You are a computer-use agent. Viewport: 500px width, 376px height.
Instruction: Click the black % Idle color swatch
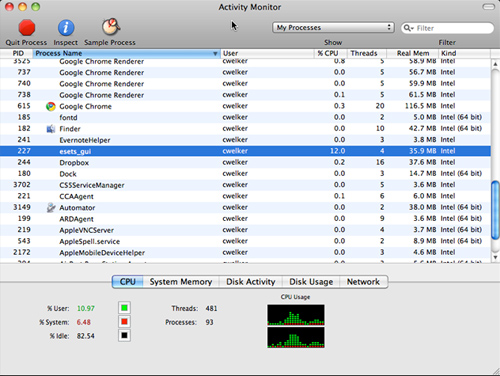124,335
